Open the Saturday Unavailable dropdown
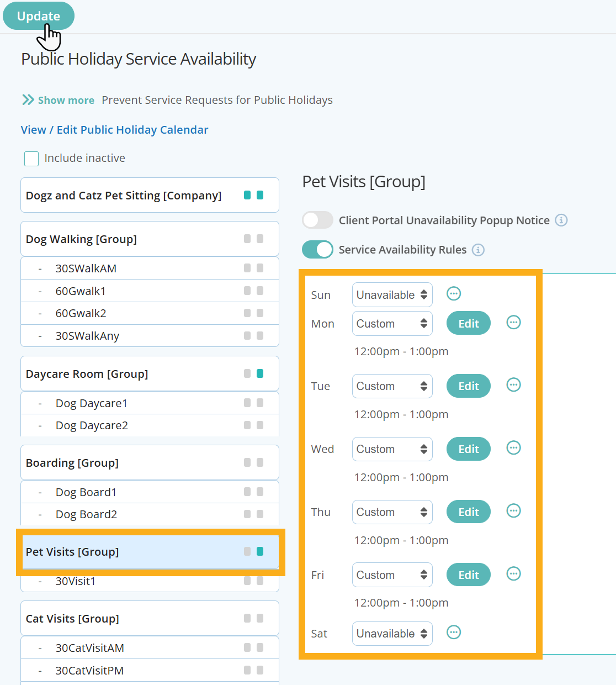Screen dimensions: 616x685 pos(392,633)
